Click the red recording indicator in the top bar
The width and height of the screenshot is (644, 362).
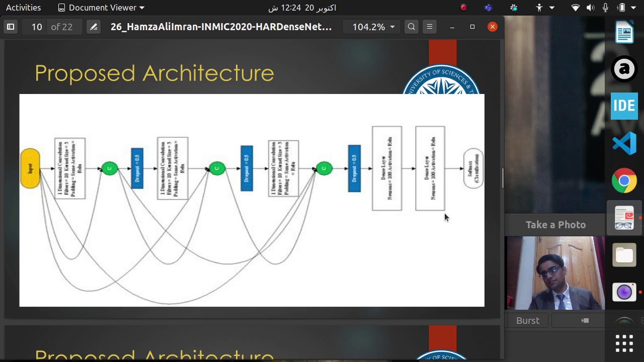coord(463,8)
